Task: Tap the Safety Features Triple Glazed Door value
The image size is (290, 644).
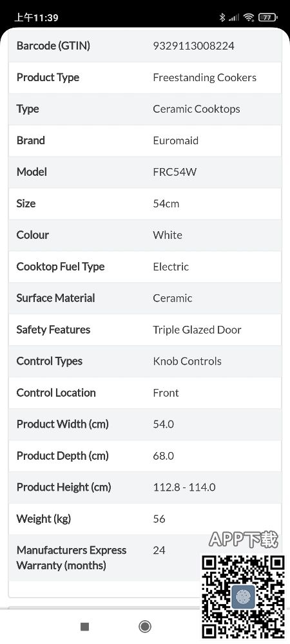Action: tap(197, 329)
